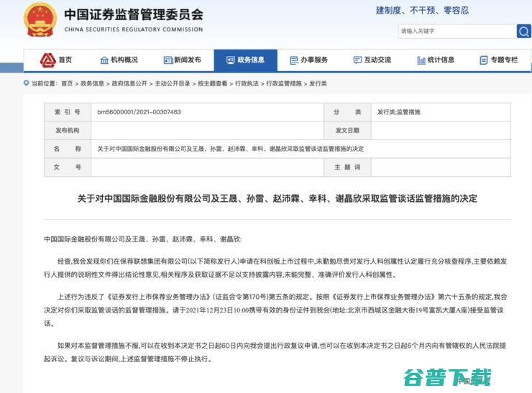Image resolution: width=532 pixels, height=393 pixels.
Task: Open the 统计信息 navigation tab
Action: click(436, 60)
